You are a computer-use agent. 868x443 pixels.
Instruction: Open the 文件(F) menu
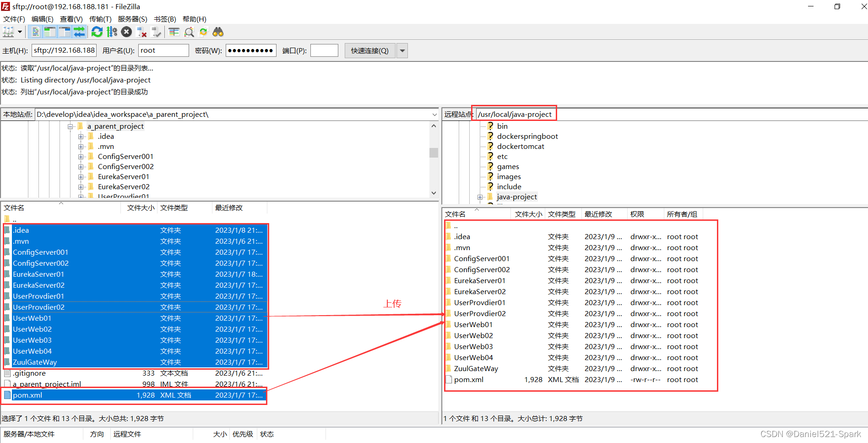[x=14, y=19]
